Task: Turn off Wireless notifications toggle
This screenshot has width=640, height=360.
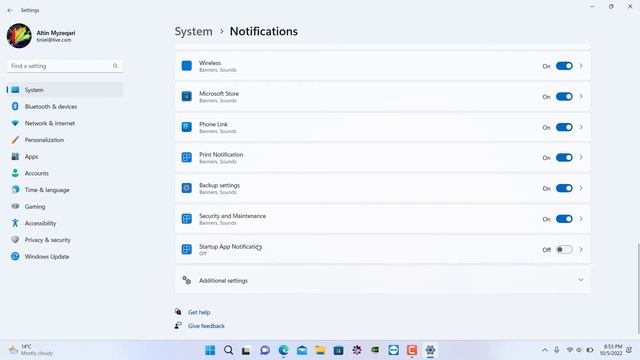Action: point(564,66)
